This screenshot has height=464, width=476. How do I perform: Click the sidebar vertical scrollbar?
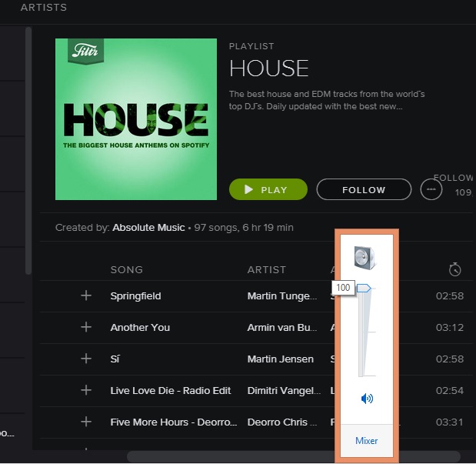point(28,150)
